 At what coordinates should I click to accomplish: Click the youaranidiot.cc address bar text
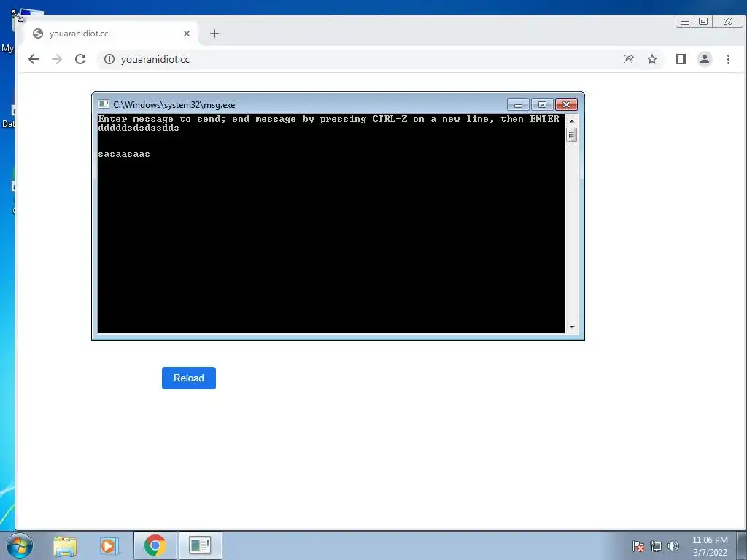click(155, 59)
